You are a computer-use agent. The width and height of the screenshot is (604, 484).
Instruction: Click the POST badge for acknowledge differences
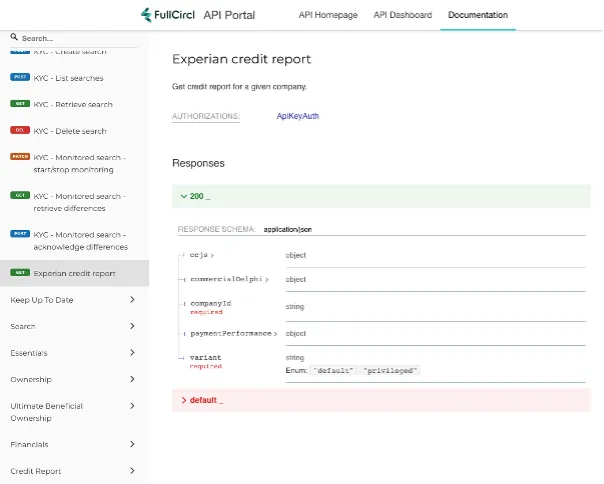[20, 234]
